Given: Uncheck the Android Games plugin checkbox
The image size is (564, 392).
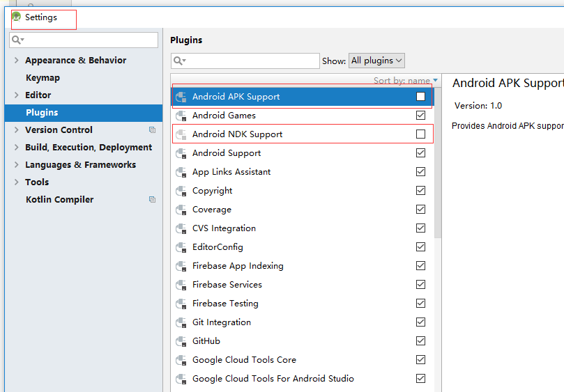Looking at the screenshot, I should [420, 116].
